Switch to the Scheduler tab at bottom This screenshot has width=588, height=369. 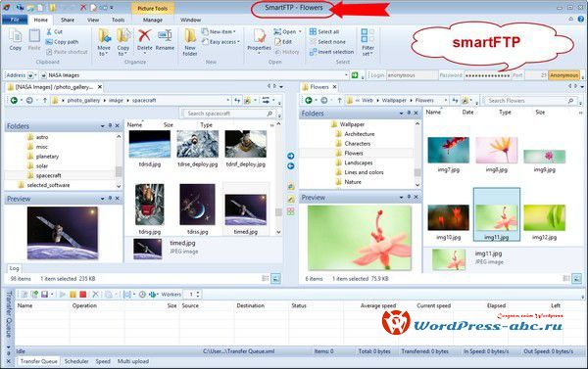pos(76,361)
